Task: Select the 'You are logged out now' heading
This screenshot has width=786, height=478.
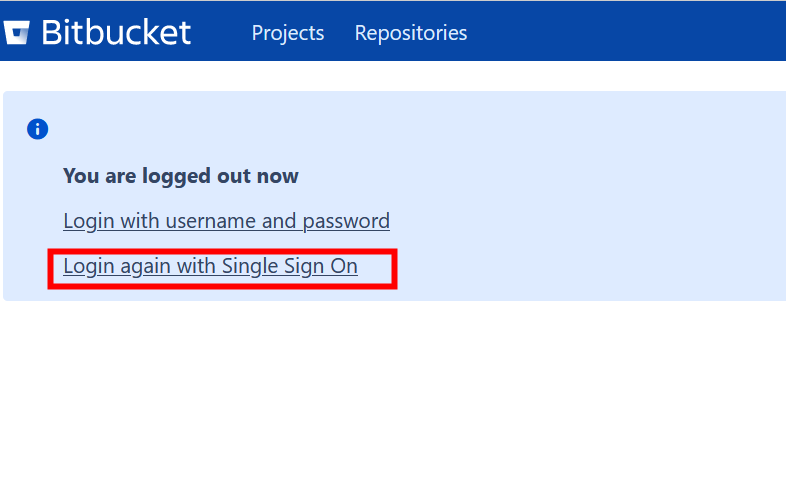Action: [180, 176]
